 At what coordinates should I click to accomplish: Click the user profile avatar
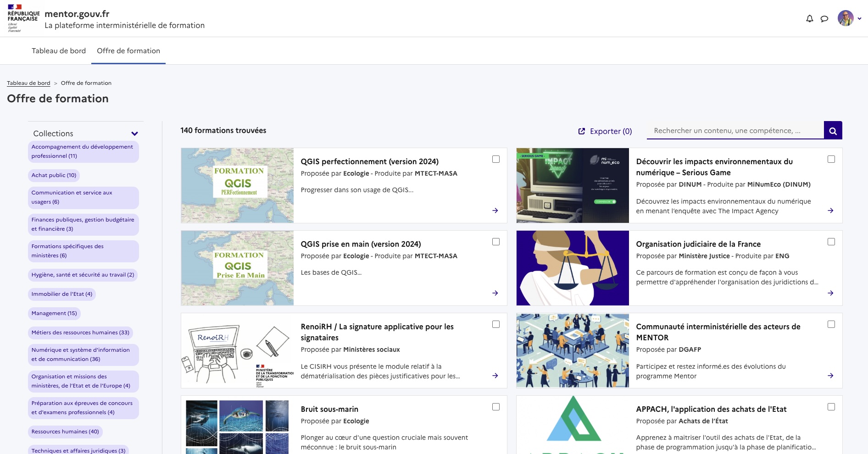tap(846, 18)
